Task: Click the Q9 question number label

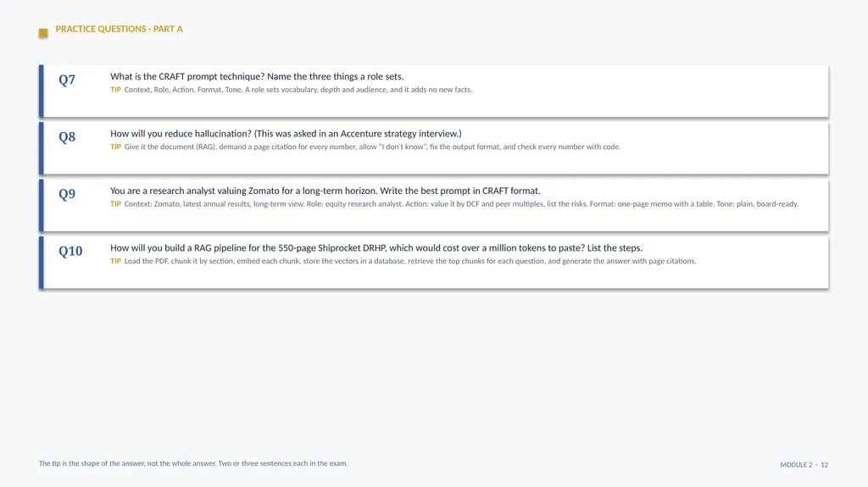Action: pos(67,194)
